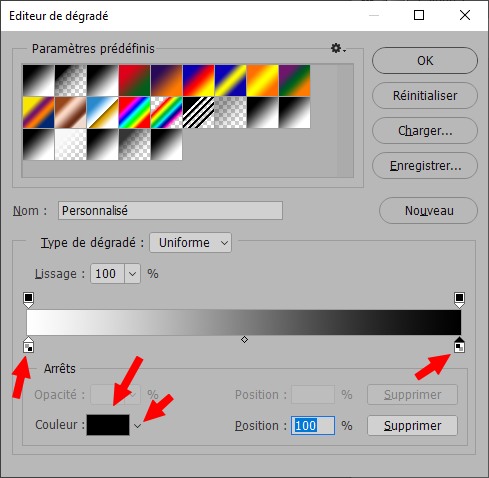This screenshot has height=478, width=489.
Task: Choose the blue-yellow-blue gradient preset
Action: (x=231, y=81)
